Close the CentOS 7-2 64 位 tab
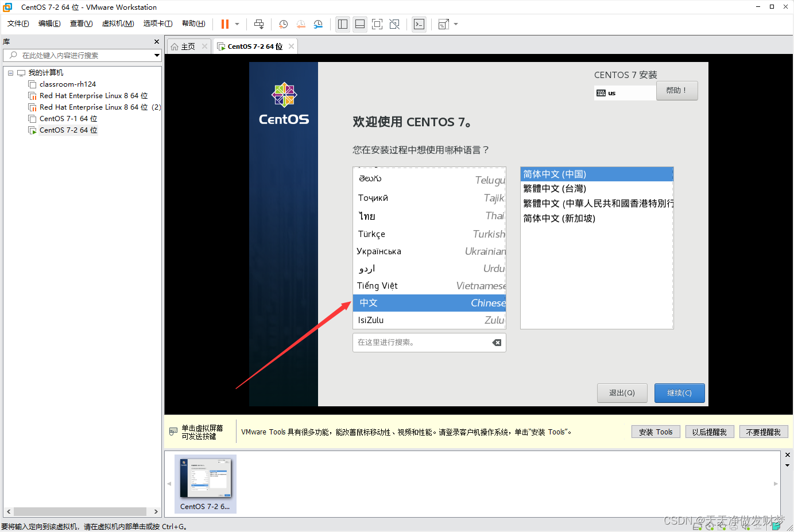The width and height of the screenshot is (794, 532). (x=292, y=46)
